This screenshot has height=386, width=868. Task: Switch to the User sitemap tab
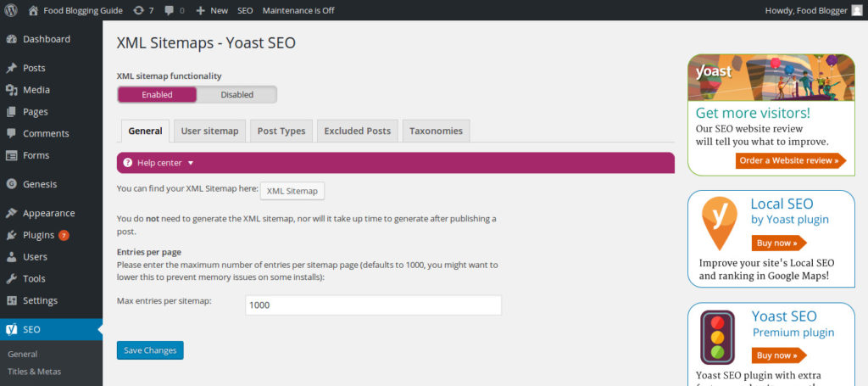(x=210, y=131)
